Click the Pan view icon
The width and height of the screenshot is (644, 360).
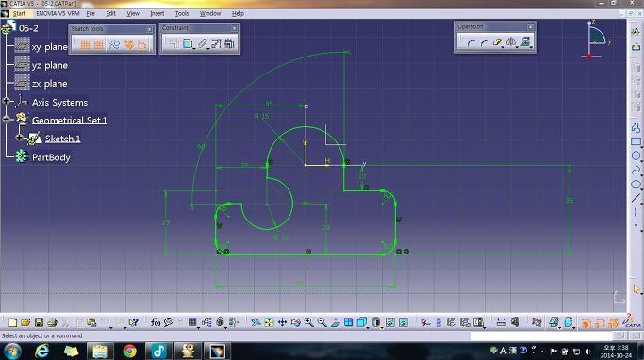pyautogui.click(x=283, y=322)
